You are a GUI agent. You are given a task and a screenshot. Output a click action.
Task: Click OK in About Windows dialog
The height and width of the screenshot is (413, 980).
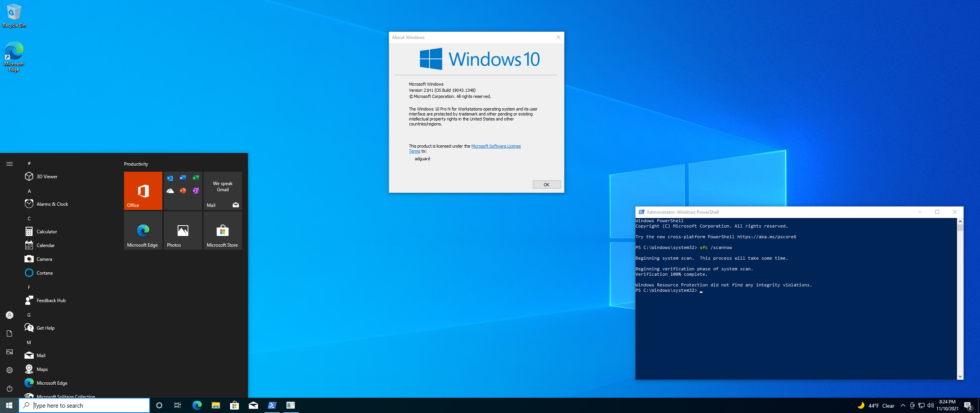546,185
